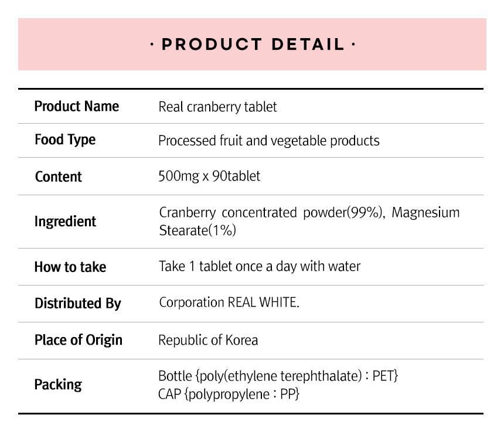Click Cranberry concentrated powder(99%) text
The width and height of the screenshot is (504, 435).
(271, 212)
